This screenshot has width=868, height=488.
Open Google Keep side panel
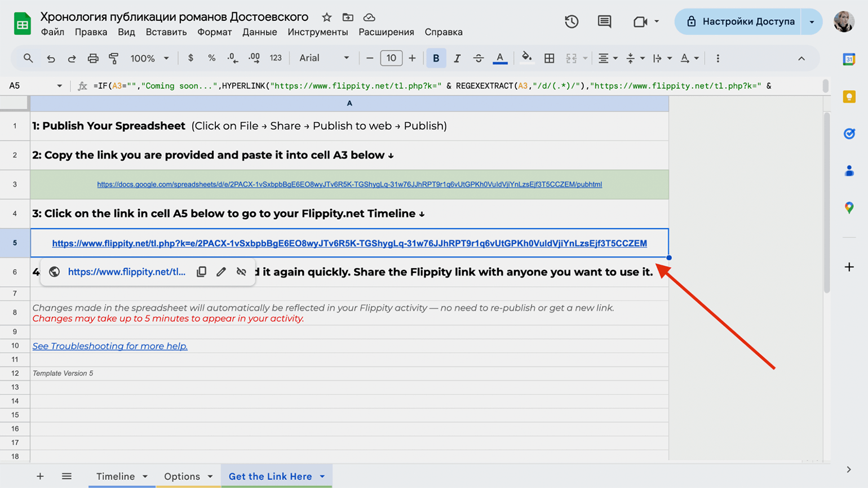tap(849, 96)
